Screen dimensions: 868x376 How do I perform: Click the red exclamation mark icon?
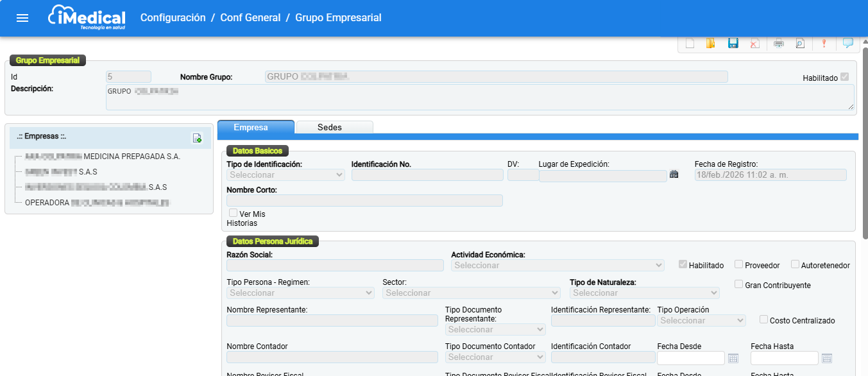coord(824,44)
